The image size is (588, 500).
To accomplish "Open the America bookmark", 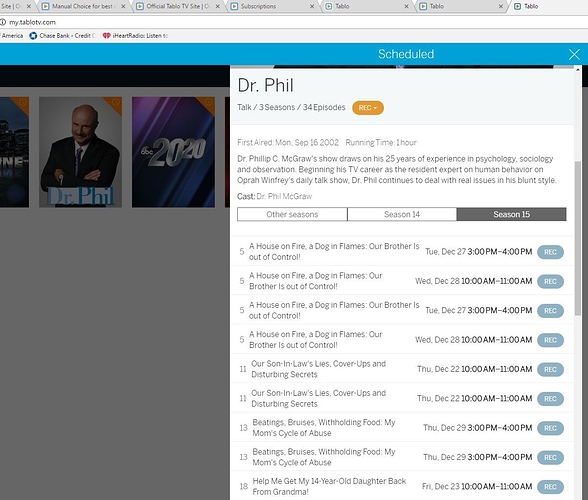I will 12,36.
